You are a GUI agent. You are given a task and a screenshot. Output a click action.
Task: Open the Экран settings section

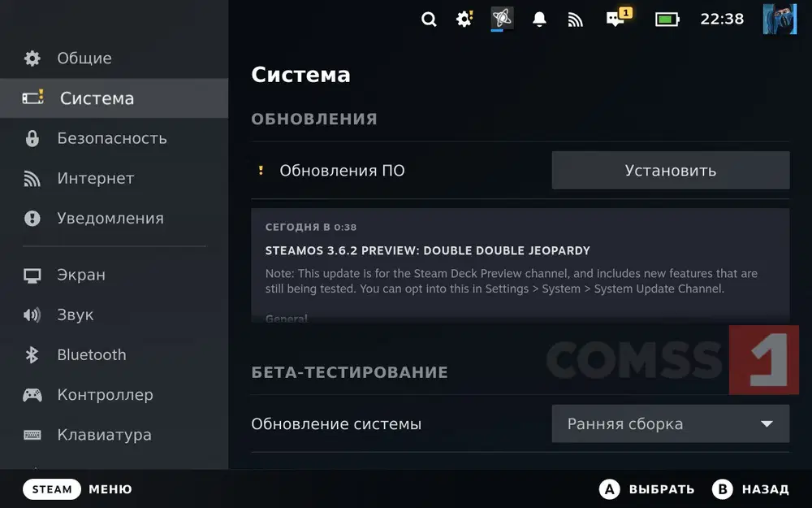(114, 276)
